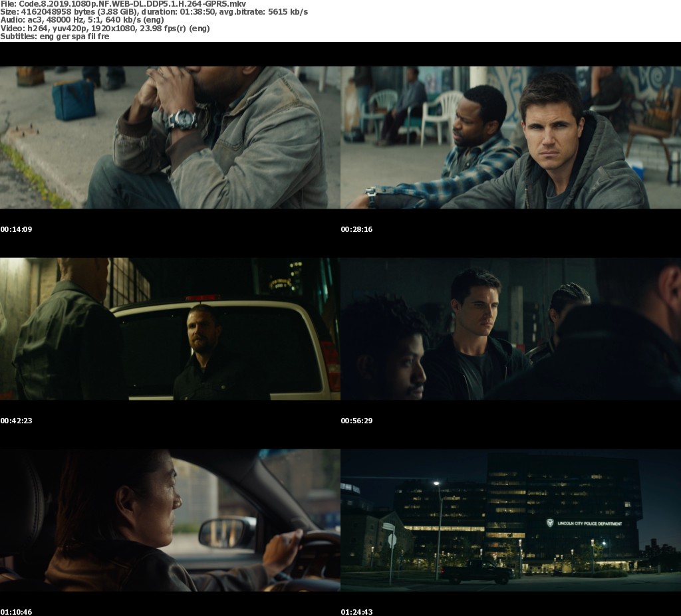Select the thumbnail of the man driving
Viewport: 681px width, 616px height.
170,520
